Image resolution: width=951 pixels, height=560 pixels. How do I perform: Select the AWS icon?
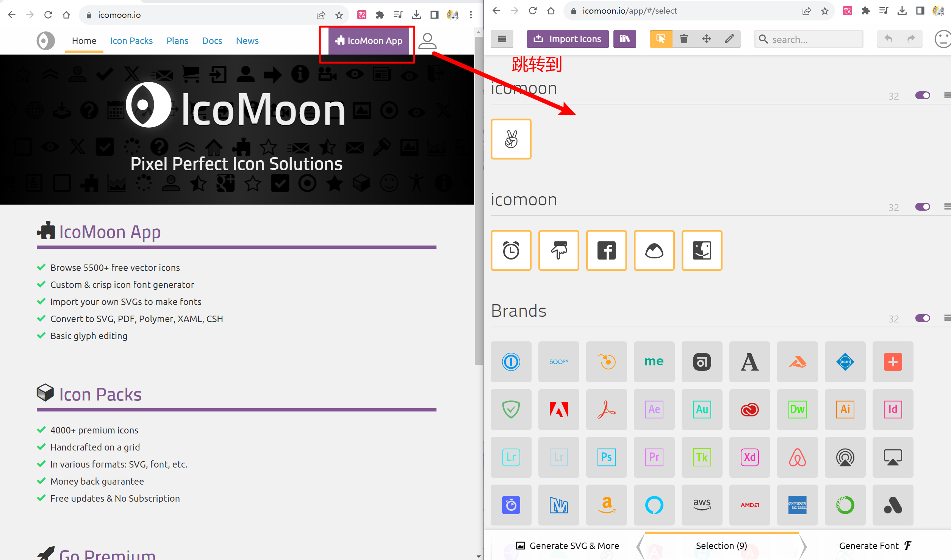[702, 505]
